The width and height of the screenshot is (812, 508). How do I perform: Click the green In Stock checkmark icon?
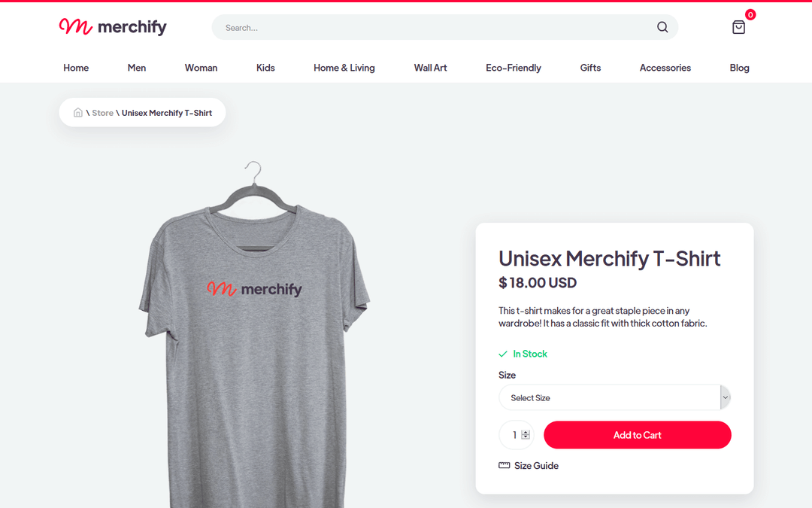click(x=503, y=354)
